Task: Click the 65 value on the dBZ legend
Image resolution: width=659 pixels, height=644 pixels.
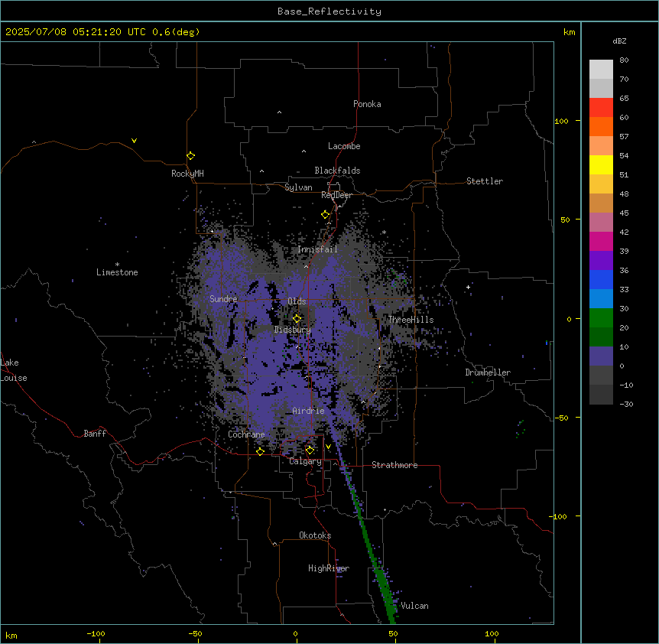Action: [624, 99]
